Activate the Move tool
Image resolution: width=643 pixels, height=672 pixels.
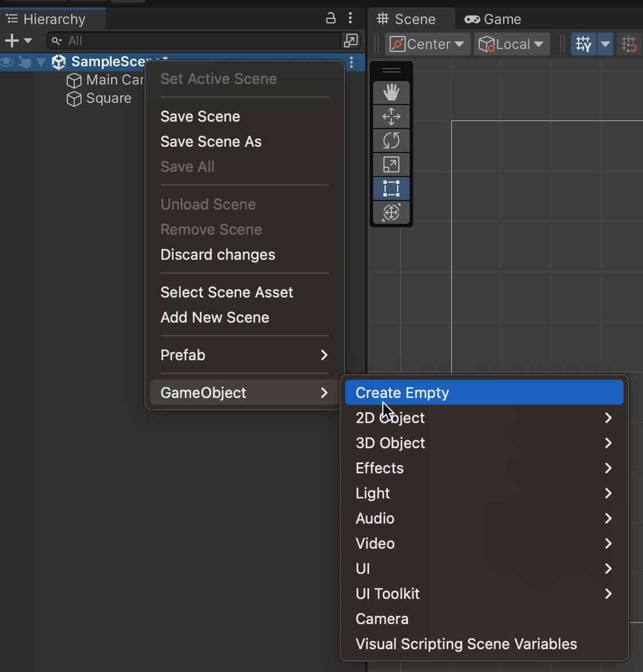pyautogui.click(x=391, y=116)
